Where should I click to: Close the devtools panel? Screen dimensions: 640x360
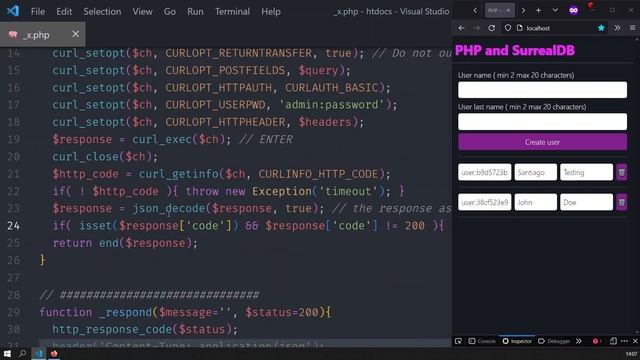(635, 341)
